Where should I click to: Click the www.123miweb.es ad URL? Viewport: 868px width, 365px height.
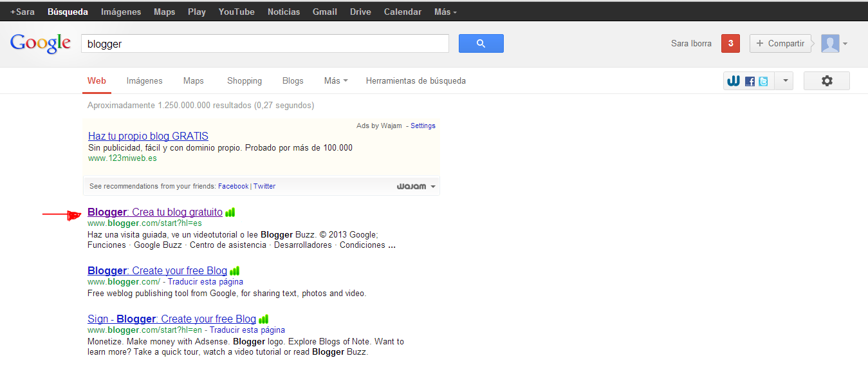tap(122, 158)
